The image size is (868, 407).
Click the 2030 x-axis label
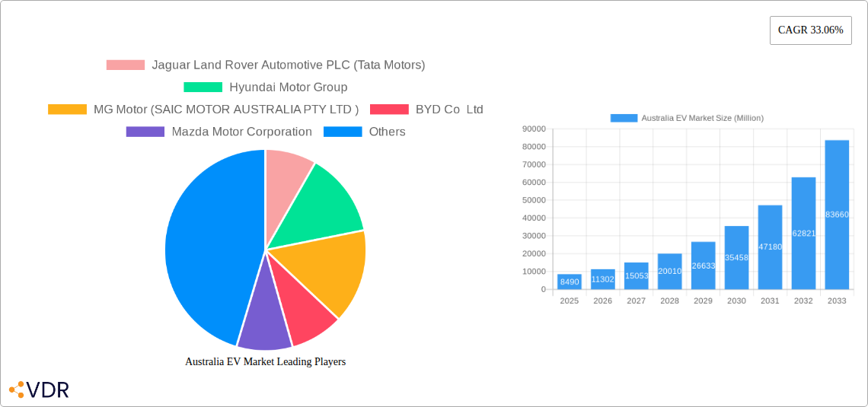click(x=737, y=300)
